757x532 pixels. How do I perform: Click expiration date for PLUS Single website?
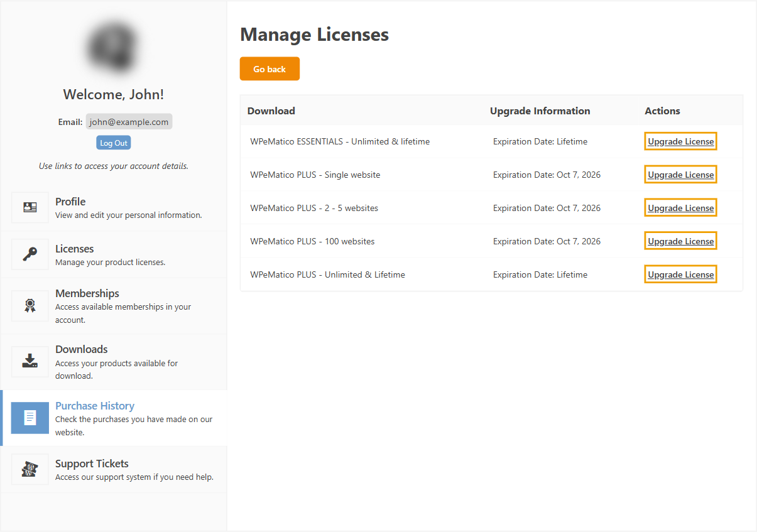(547, 175)
